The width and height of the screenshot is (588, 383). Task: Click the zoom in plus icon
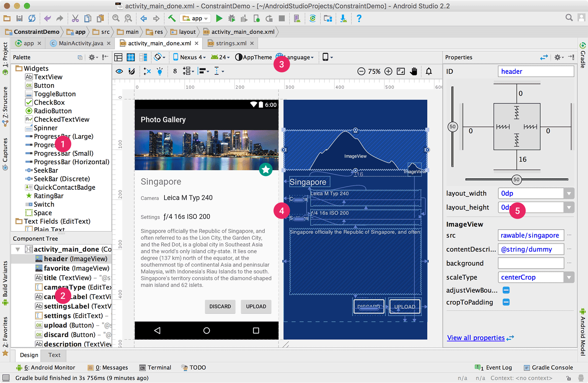coord(388,71)
